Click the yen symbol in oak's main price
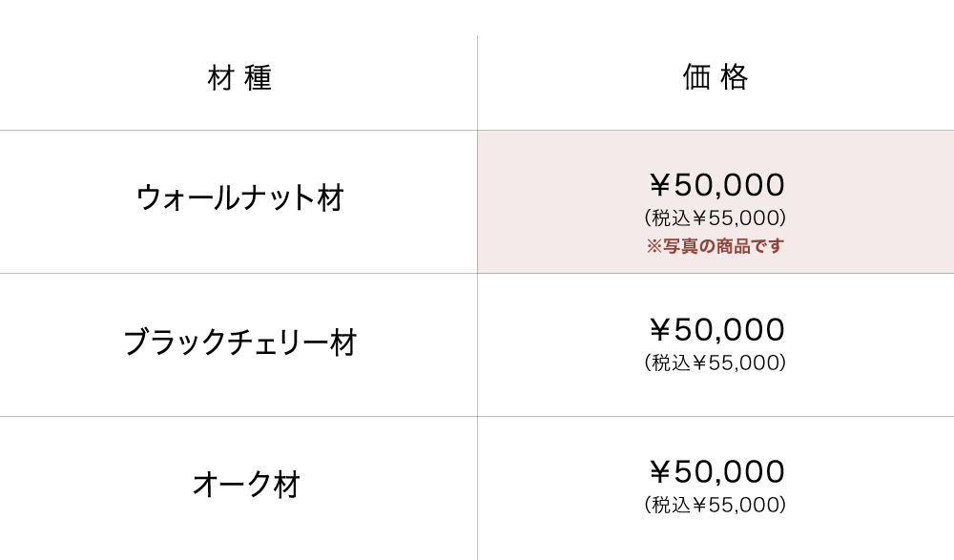This screenshot has width=954, height=560. tap(660, 472)
